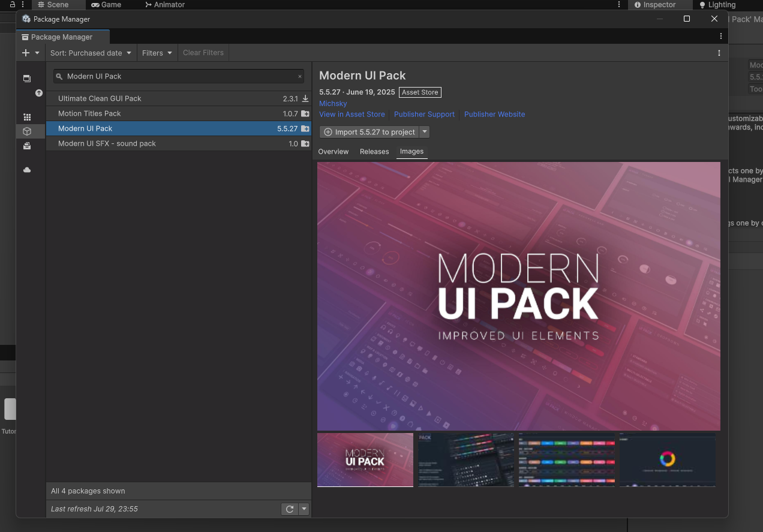
Task: Clear the search text with the x
Action: [x=300, y=77]
